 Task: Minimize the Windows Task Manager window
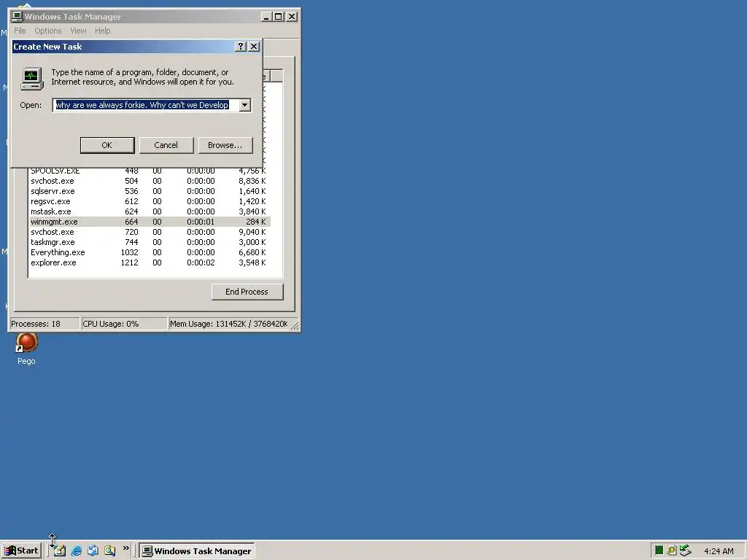pyautogui.click(x=267, y=17)
